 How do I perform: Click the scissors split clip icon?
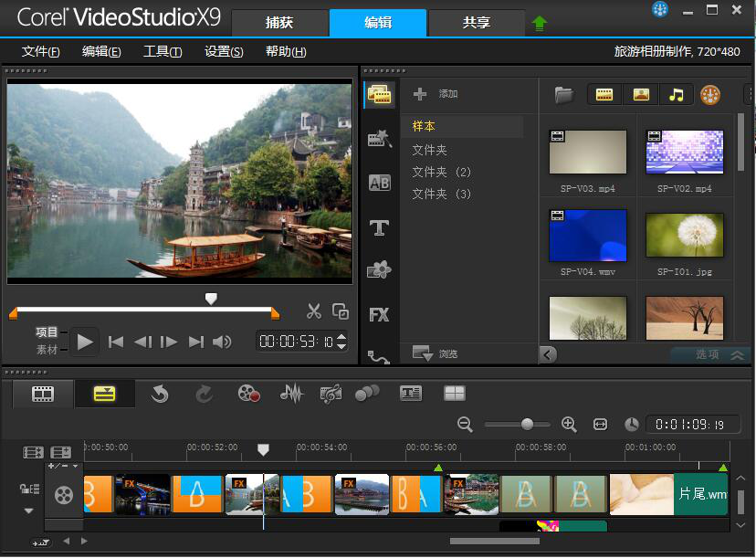(x=314, y=311)
